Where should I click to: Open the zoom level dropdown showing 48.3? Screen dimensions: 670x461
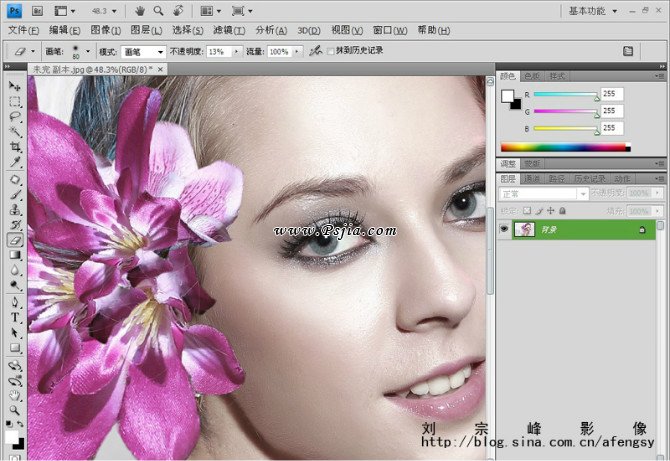[107, 11]
